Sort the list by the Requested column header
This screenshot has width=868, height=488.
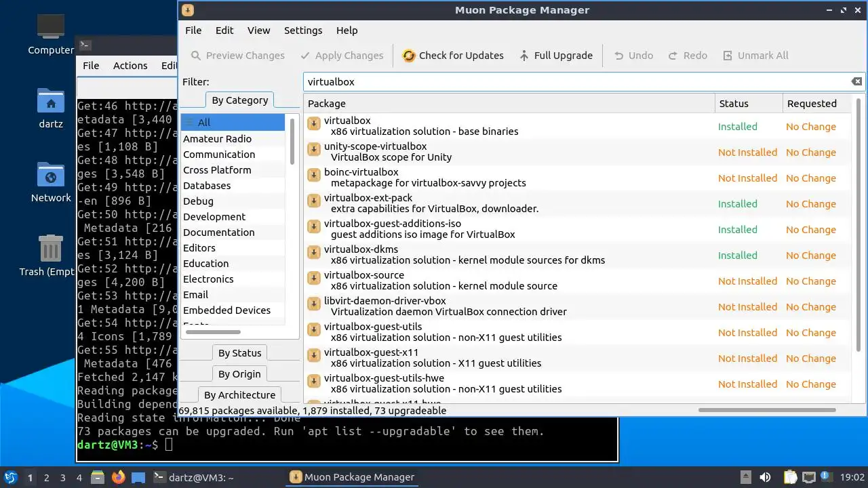click(816, 104)
